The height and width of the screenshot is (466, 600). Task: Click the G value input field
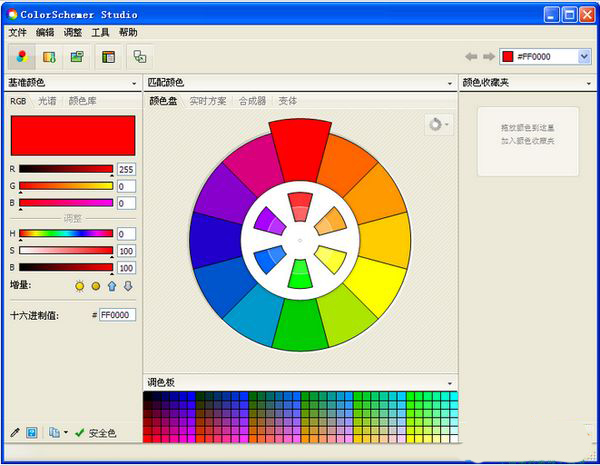point(126,186)
